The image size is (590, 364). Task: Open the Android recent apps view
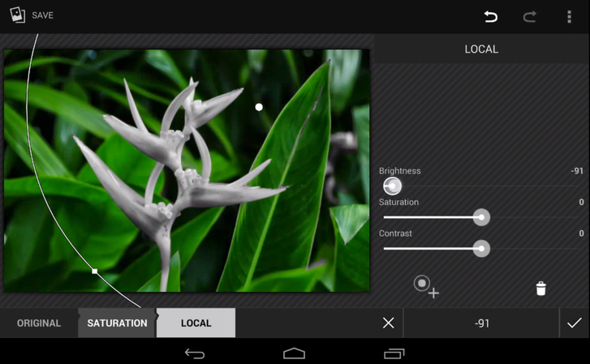tap(394, 353)
